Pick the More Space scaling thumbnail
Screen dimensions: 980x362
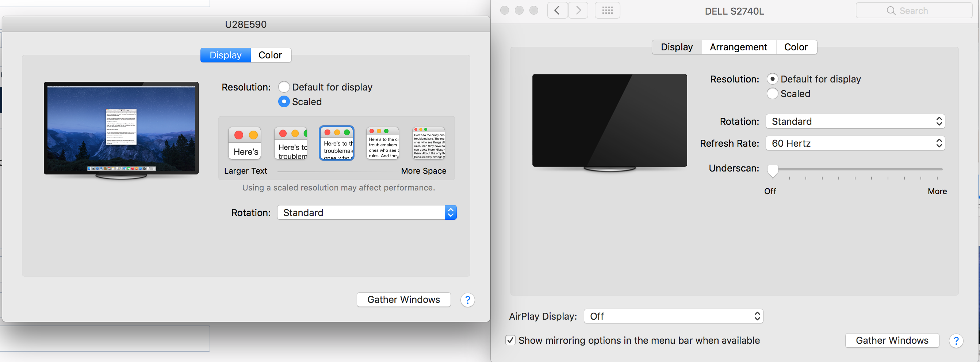(x=429, y=143)
